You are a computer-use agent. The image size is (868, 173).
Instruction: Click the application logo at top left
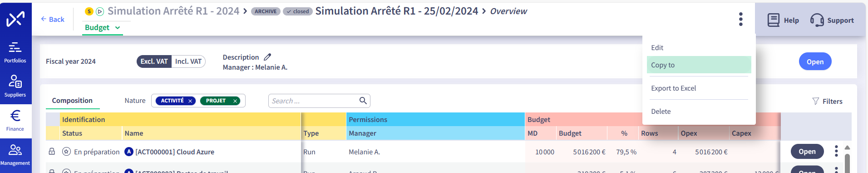click(15, 19)
